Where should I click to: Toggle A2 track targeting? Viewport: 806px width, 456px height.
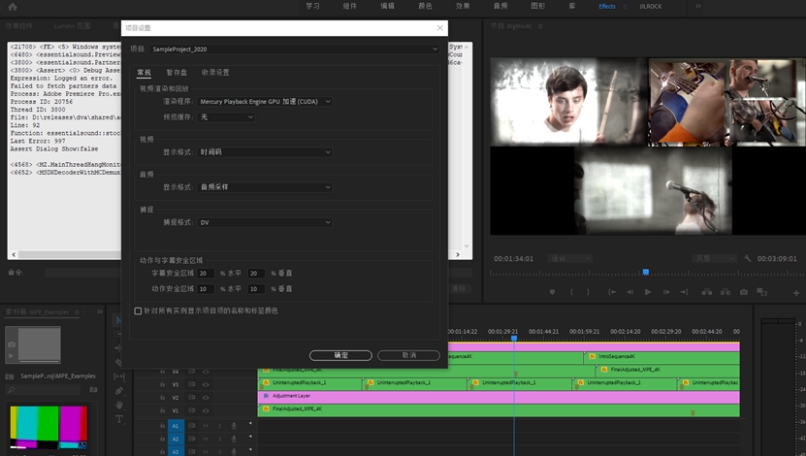[x=175, y=439]
